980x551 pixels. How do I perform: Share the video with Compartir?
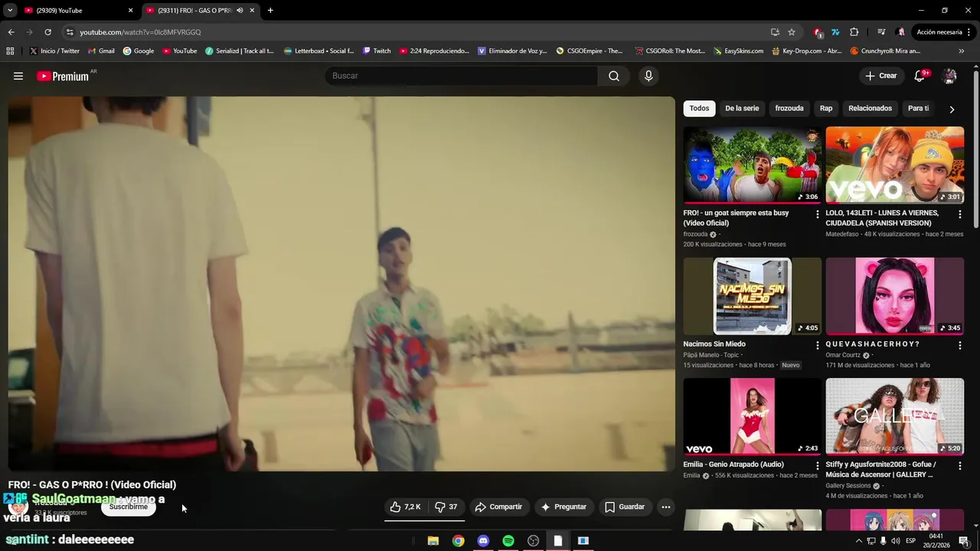tap(498, 507)
